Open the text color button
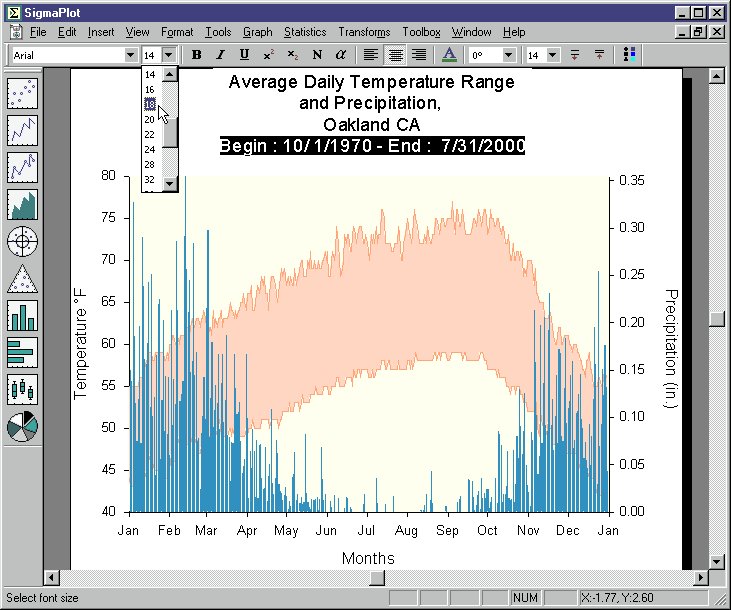This screenshot has height=610, width=731. tap(449, 55)
